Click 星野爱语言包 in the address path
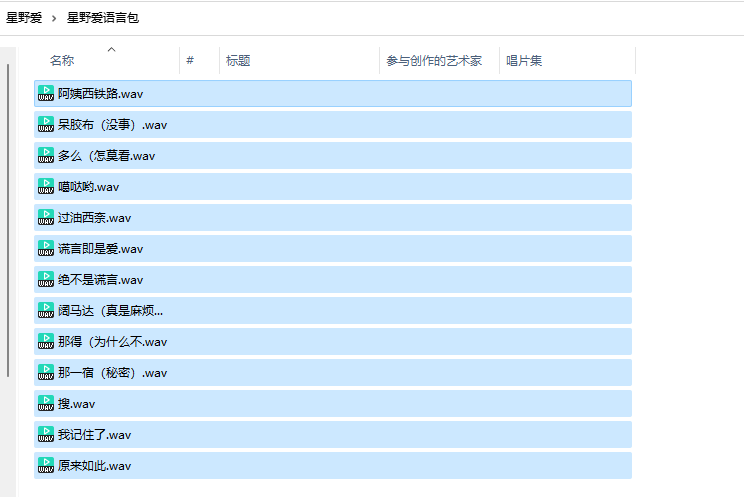The height and width of the screenshot is (497, 744). 103,18
